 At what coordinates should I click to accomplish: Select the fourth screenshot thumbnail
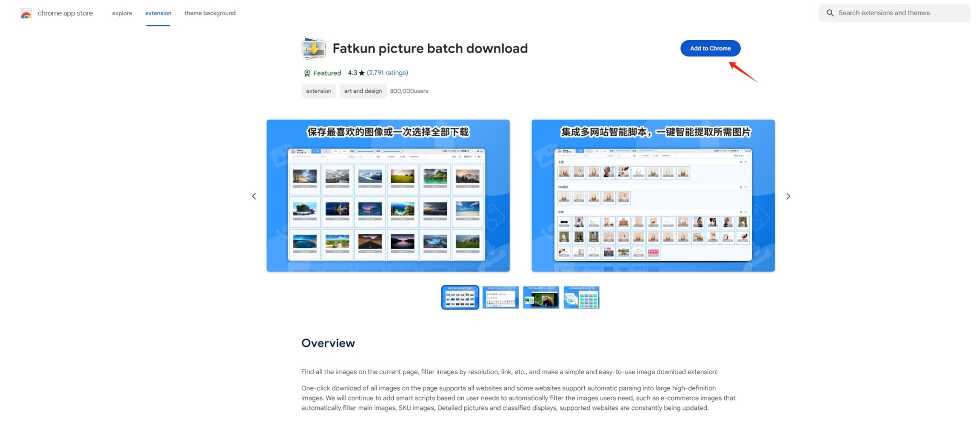pyautogui.click(x=581, y=297)
